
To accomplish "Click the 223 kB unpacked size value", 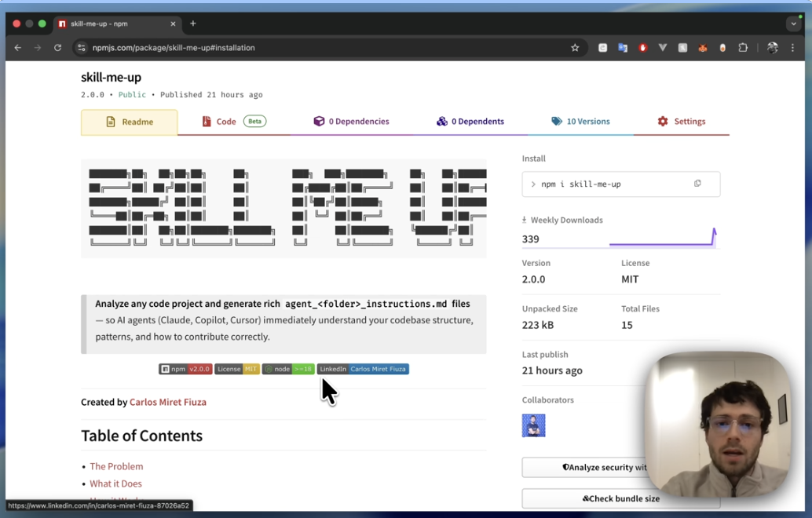I will [x=537, y=325].
